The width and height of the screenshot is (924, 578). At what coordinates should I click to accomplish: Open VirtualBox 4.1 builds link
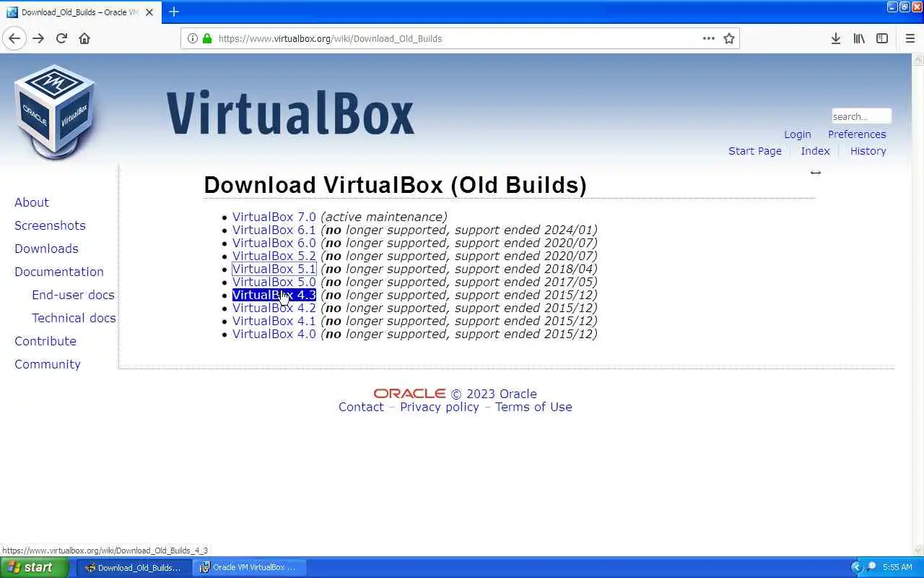click(x=274, y=321)
